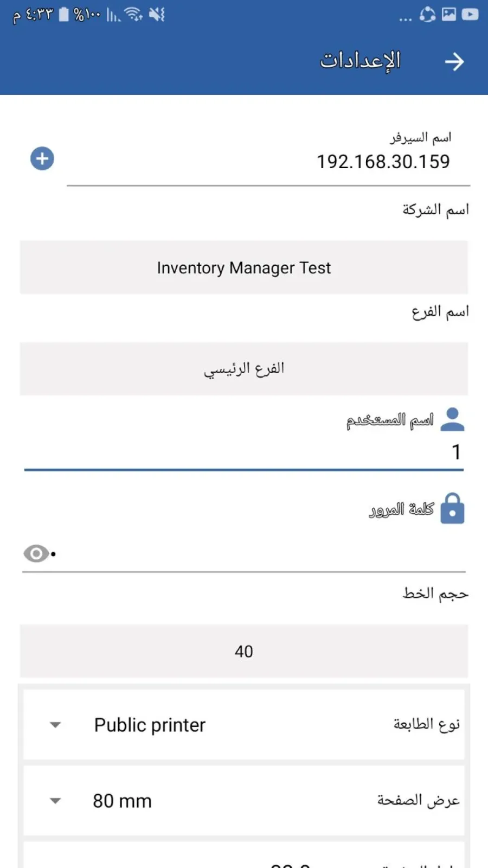Click the username input field
The width and height of the screenshot is (488, 868).
tap(244, 452)
